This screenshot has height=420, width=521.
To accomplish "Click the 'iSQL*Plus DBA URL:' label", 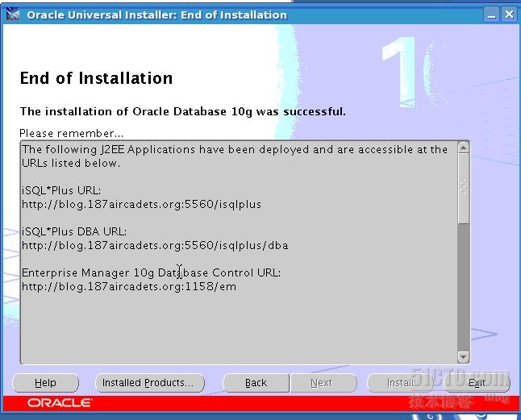I will coord(74,231).
